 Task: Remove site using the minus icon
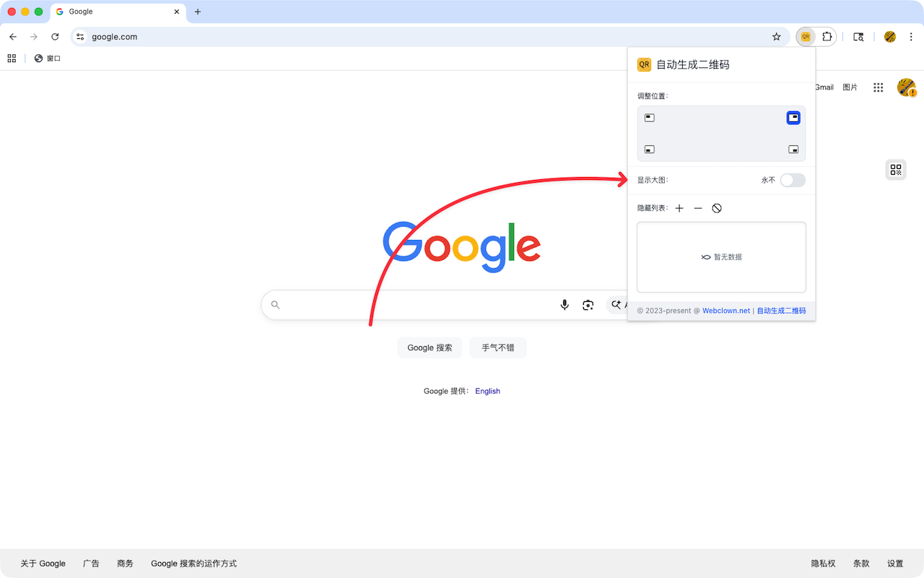[x=698, y=208]
